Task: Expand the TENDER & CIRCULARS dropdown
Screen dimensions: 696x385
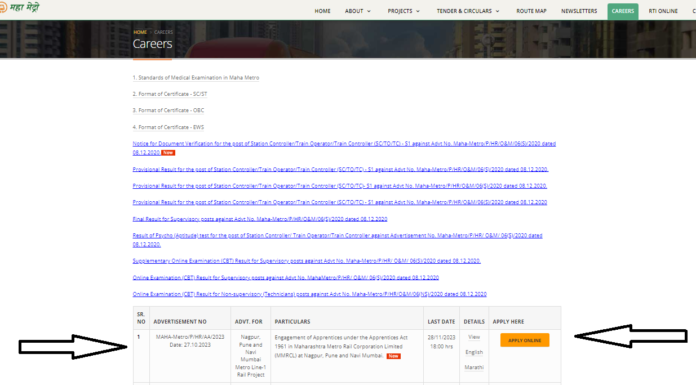Action: 468,11
